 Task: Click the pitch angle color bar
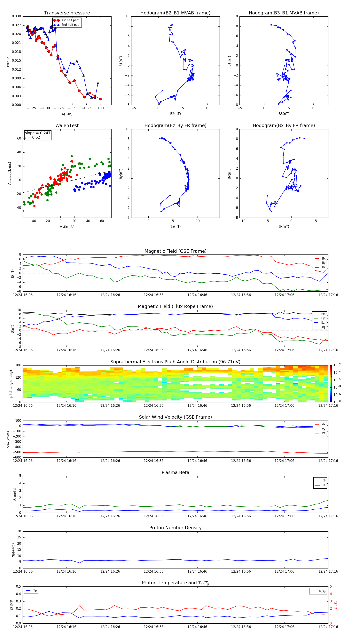(x=331, y=383)
